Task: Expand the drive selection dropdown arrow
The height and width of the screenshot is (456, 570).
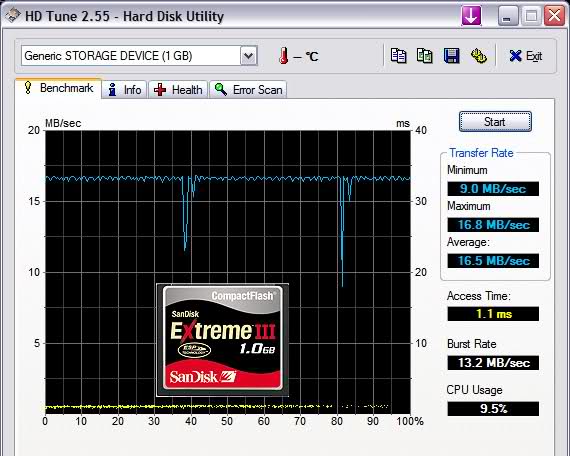Action: tap(249, 56)
